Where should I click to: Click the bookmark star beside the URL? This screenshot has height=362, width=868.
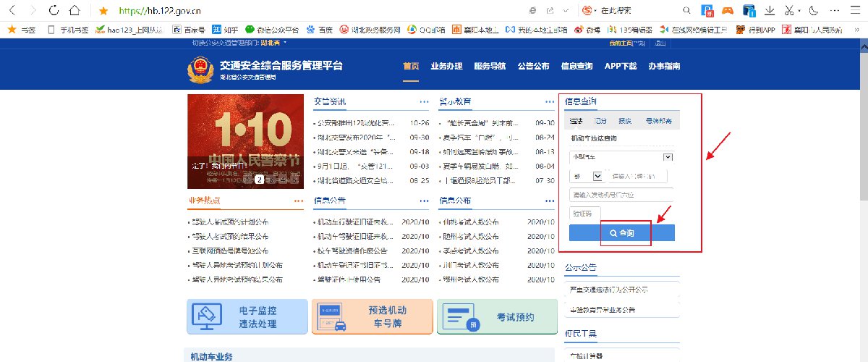(103, 11)
